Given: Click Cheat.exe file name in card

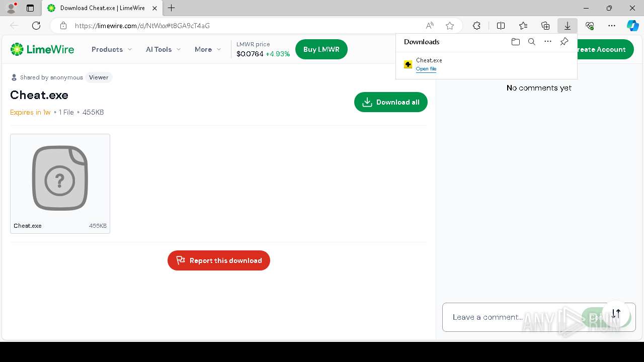Looking at the screenshot, I should tap(28, 226).
